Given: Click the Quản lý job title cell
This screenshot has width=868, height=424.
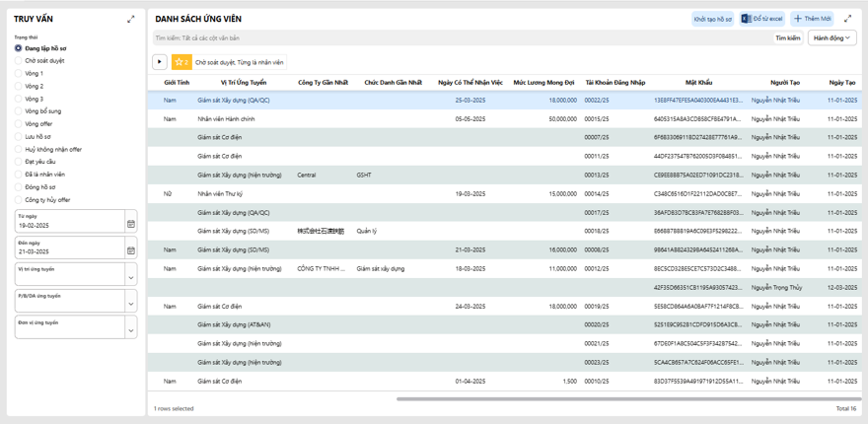Looking at the screenshot, I should pos(367,231).
